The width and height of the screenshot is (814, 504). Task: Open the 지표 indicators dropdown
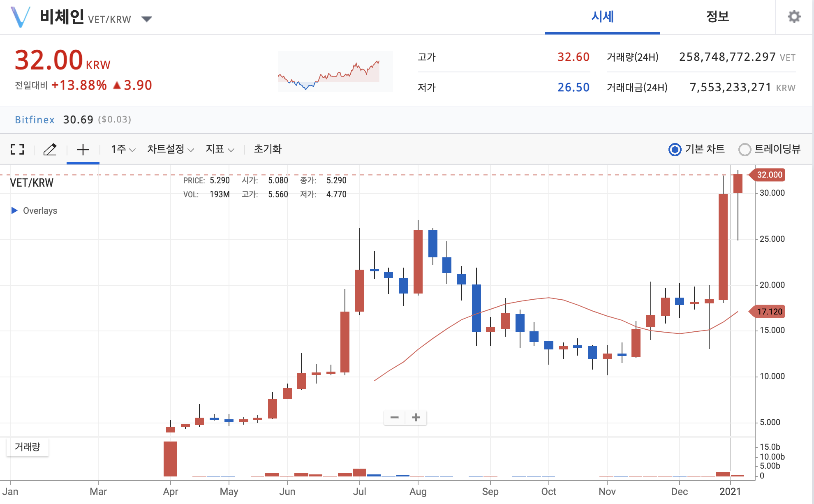tap(220, 149)
